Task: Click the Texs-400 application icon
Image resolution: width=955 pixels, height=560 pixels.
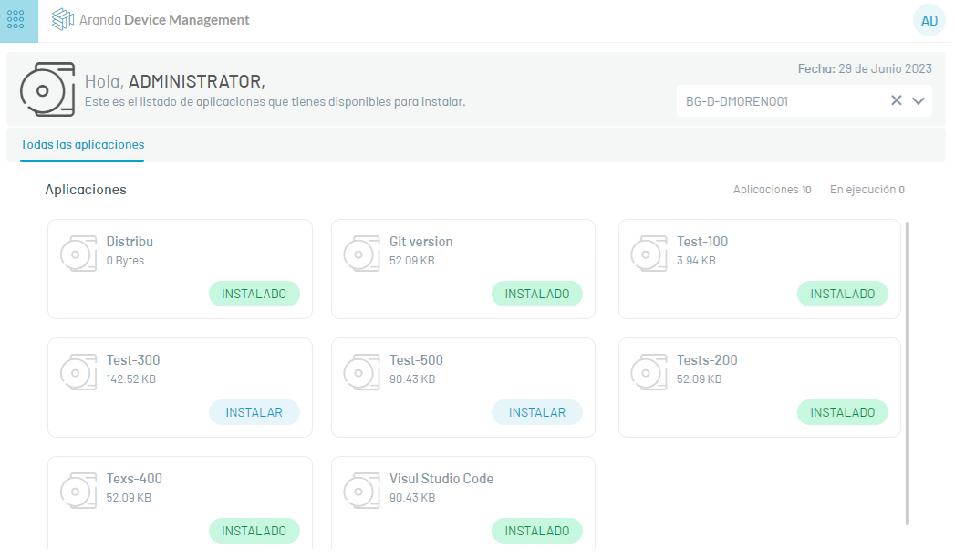Action: click(x=78, y=491)
